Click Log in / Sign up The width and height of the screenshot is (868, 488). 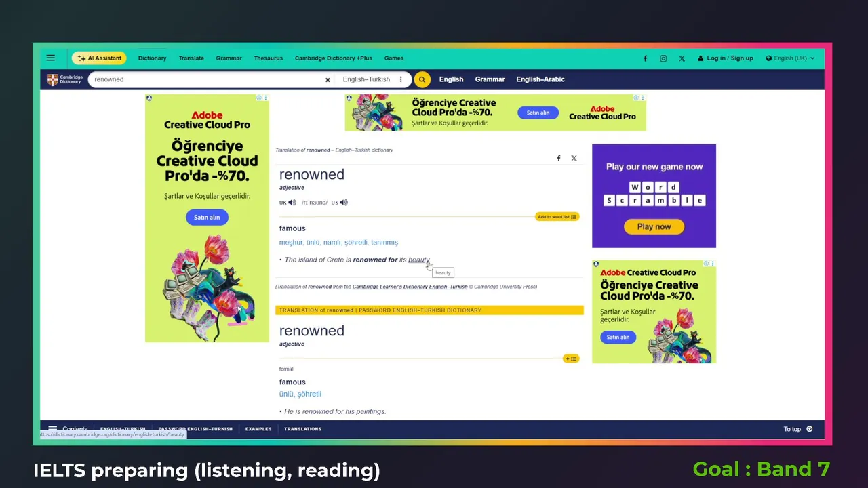pos(725,58)
